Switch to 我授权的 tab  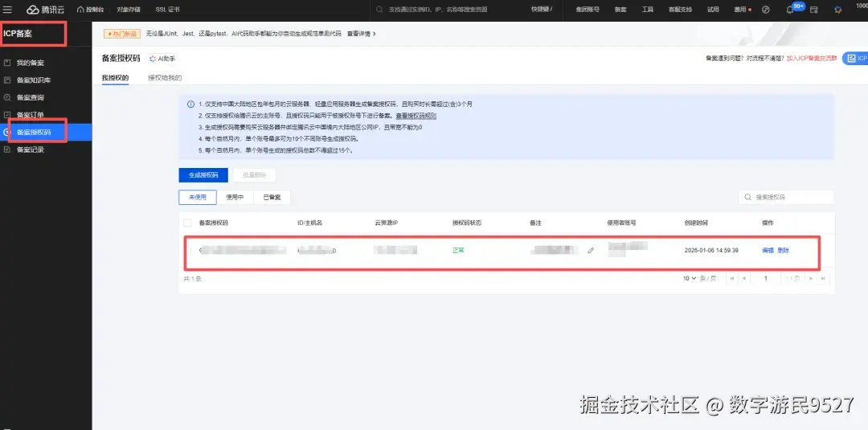115,78
